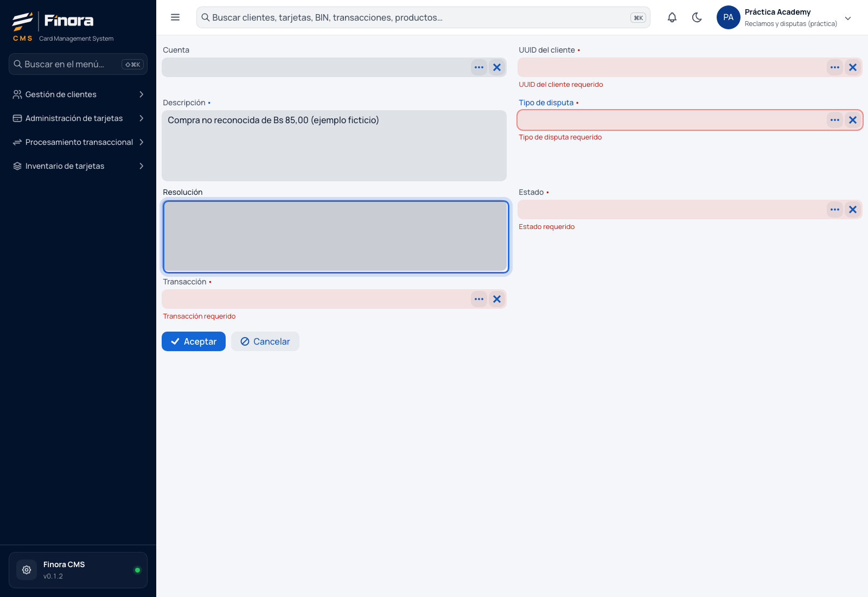Image resolution: width=868 pixels, height=597 pixels.
Task: Click the PA profile avatar
Action: click(729, 17)
